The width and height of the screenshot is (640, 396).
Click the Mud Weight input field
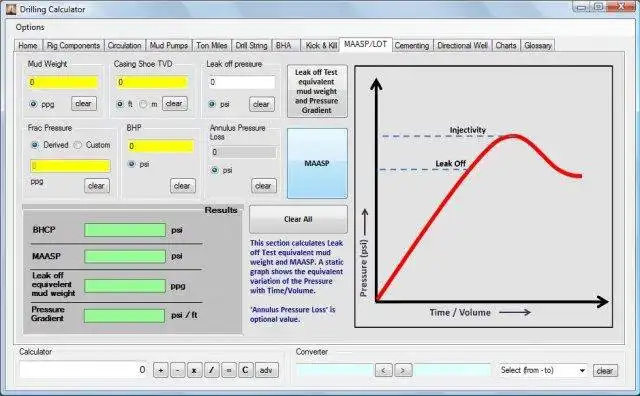pos(63,82)
